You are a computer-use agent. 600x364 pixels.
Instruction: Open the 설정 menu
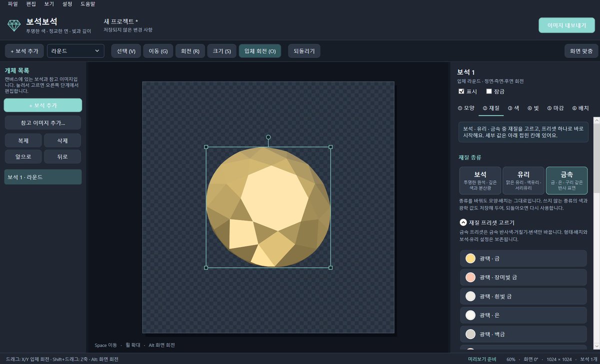67,4
